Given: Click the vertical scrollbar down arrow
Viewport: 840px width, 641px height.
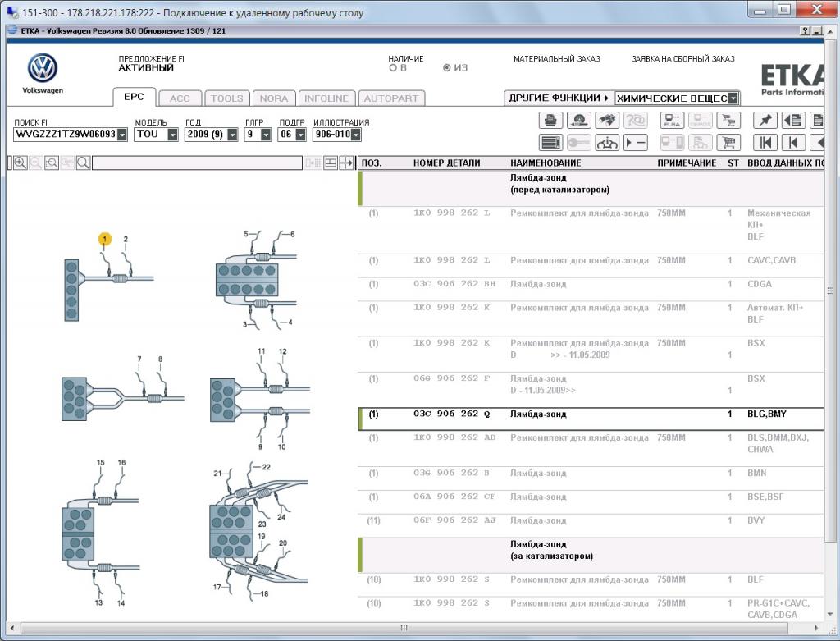Looking at the screenshot, I should 830,614.
